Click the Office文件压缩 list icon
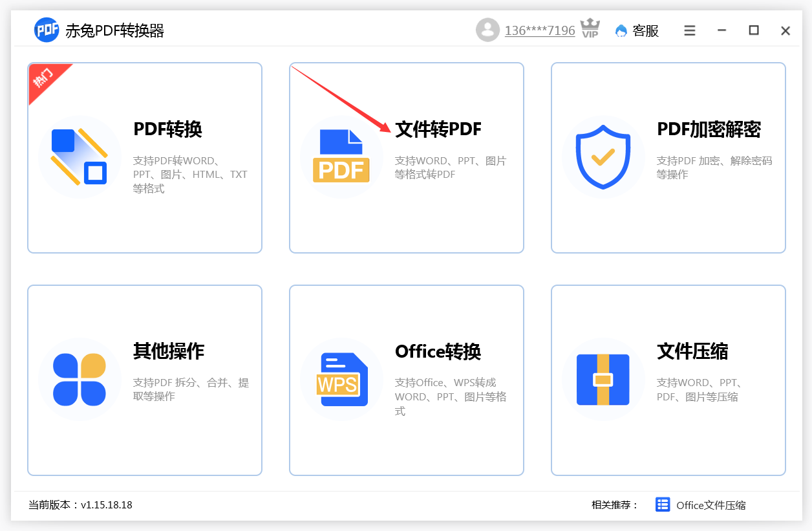Viewport: 812px width, 531px height. [663, 504]
